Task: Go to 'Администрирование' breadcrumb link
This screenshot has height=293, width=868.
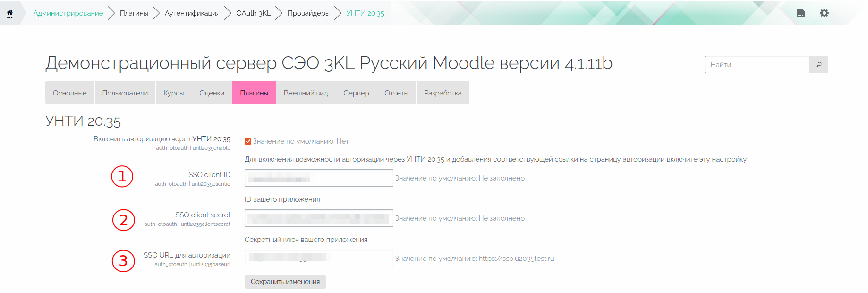Action: (68, 13)
